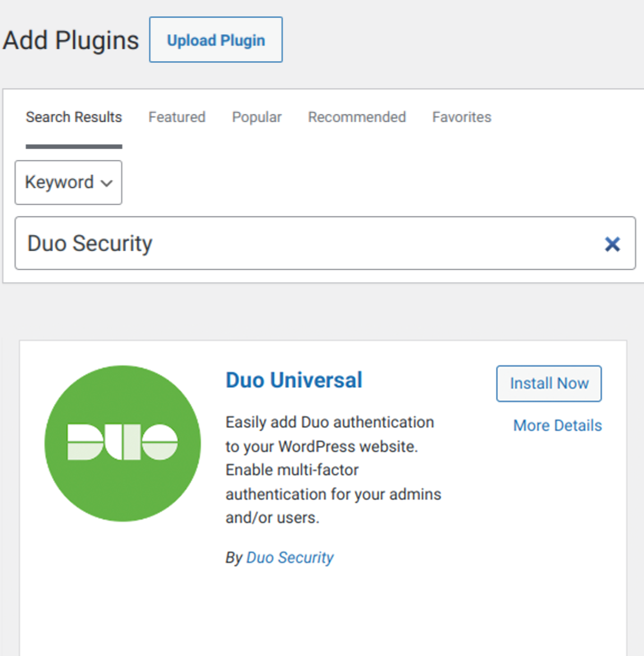Image resolution: width=644 pixels, height=656 pixels.
Task: Select the 'Duo Security' search text
Action: [89, 244]
